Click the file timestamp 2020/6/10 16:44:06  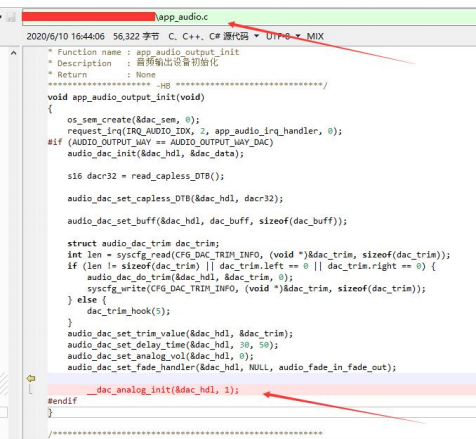(x=66, y=36)
